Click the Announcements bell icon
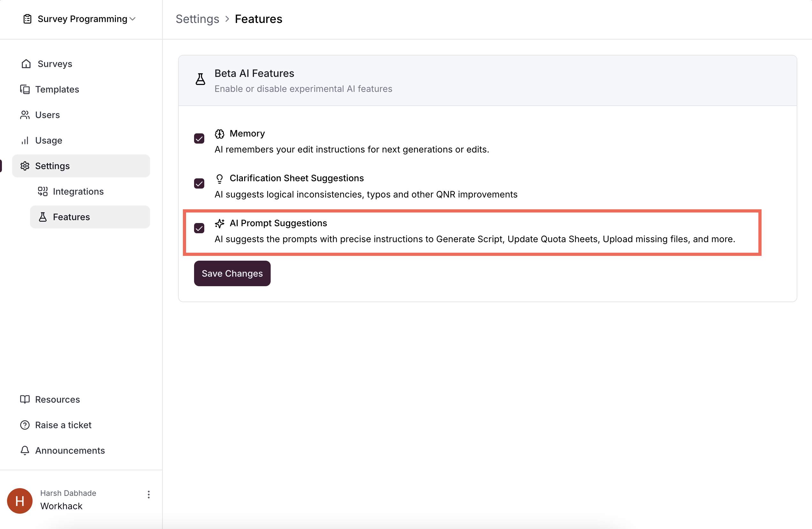 (x=25, y=451)
